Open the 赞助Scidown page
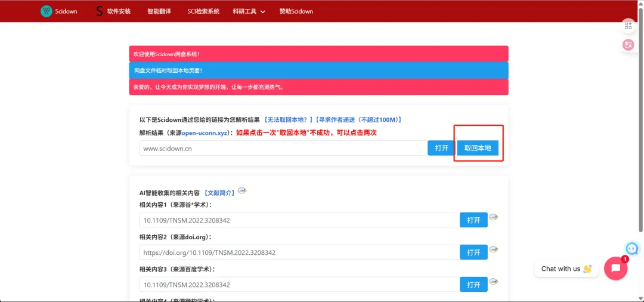The image size is (644, 302). click(296, 11)
